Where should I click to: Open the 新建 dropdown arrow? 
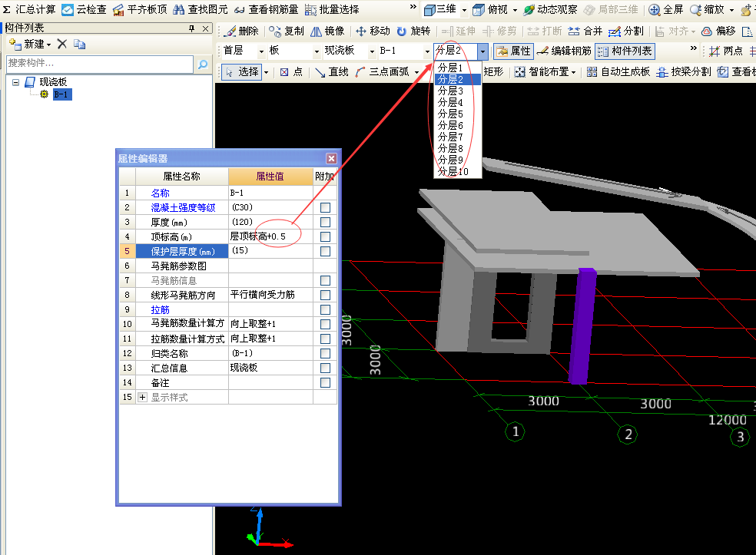point(48,45)
